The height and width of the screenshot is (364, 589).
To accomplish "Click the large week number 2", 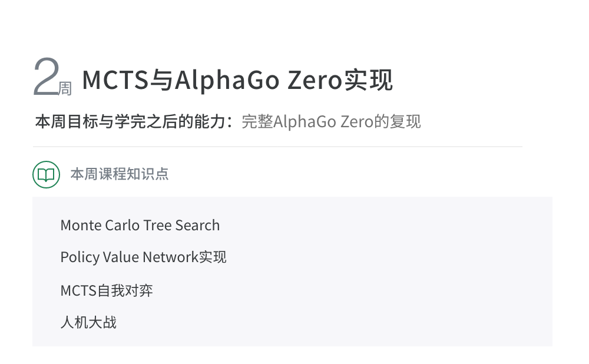I will [x=45, y=77].
